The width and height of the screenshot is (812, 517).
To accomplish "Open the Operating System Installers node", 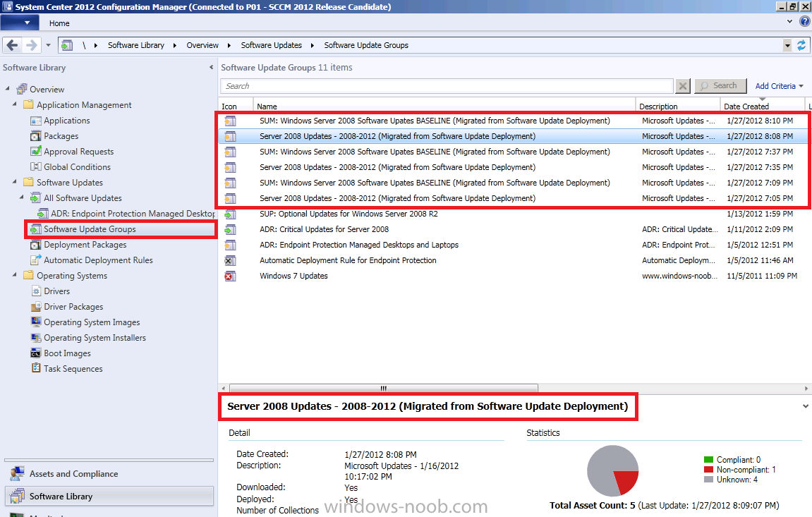I will click(x=95, y=338).
